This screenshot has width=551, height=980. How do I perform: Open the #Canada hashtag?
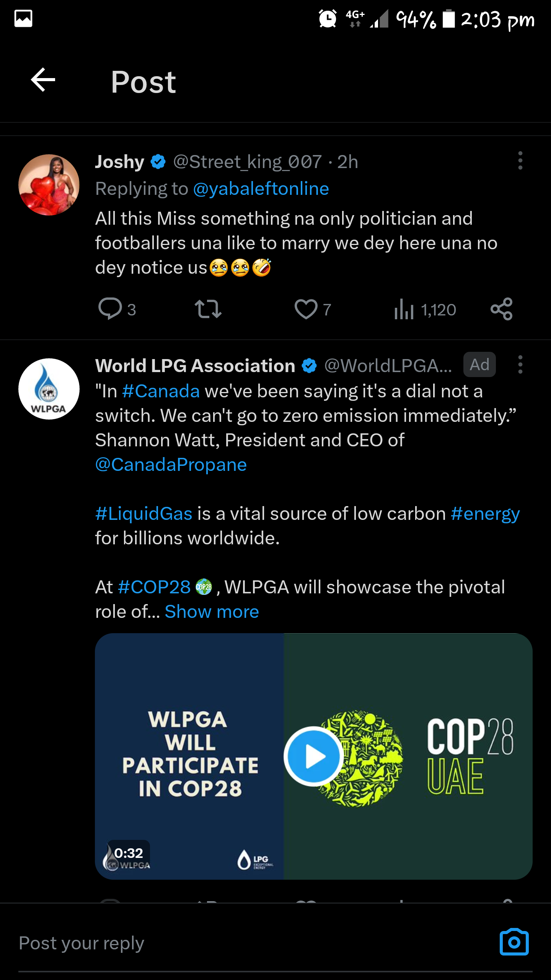[161, 391]
